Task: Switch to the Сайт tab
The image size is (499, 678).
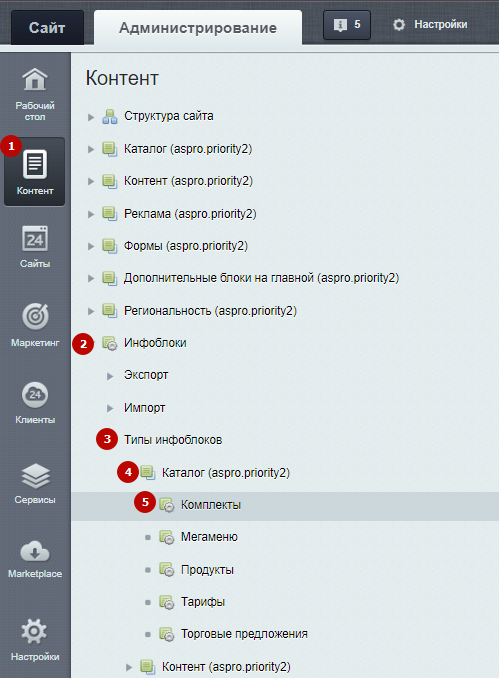Action: 47,28
